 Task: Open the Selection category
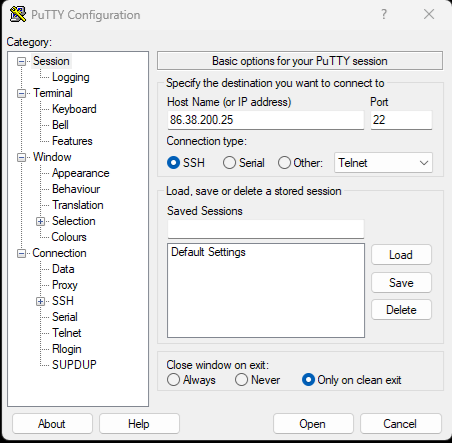74,221
